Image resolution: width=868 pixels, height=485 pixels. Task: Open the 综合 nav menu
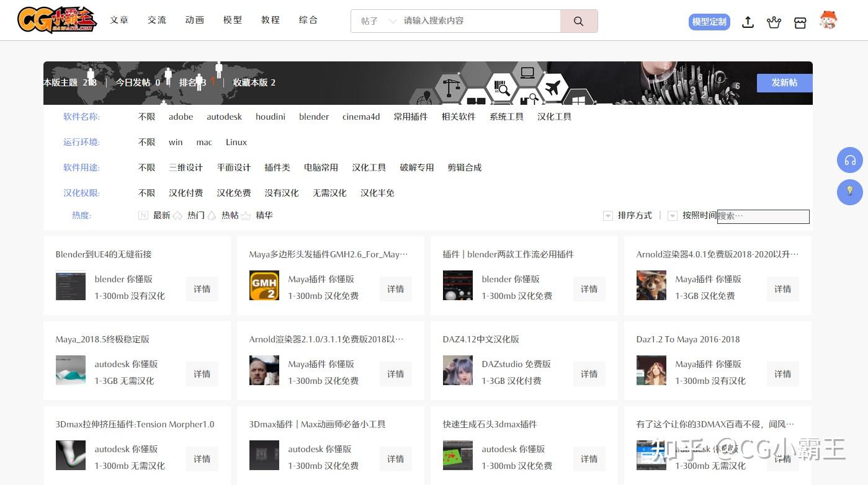point(308,20)
